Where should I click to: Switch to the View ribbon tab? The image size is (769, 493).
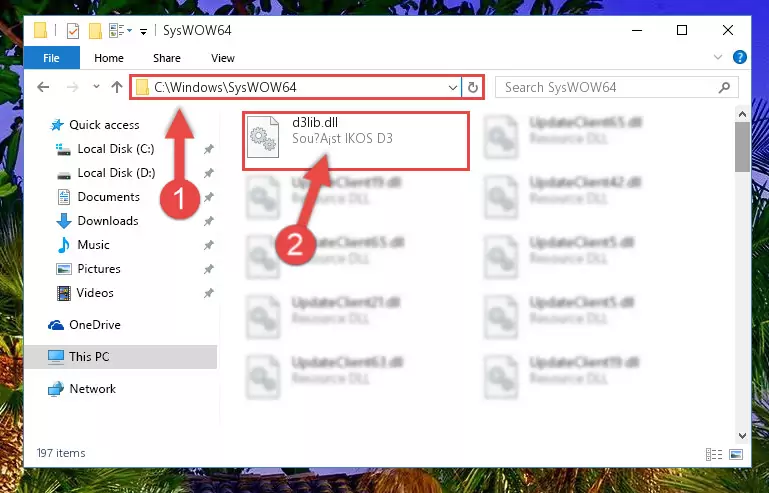pos(223,58)
